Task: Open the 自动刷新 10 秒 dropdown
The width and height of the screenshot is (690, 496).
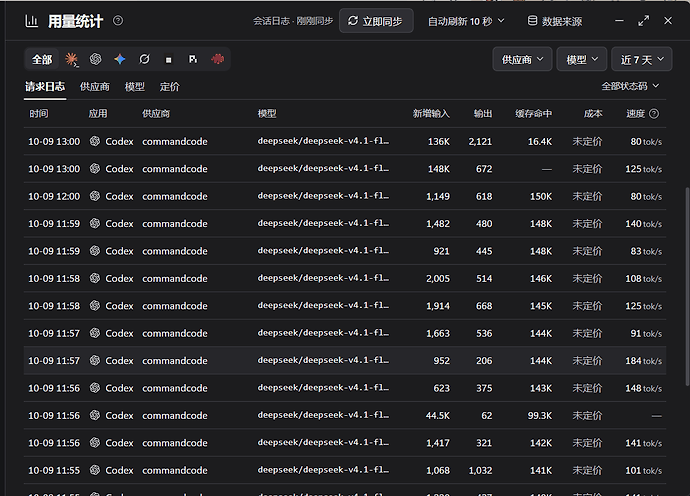Action: click(466, 21)
